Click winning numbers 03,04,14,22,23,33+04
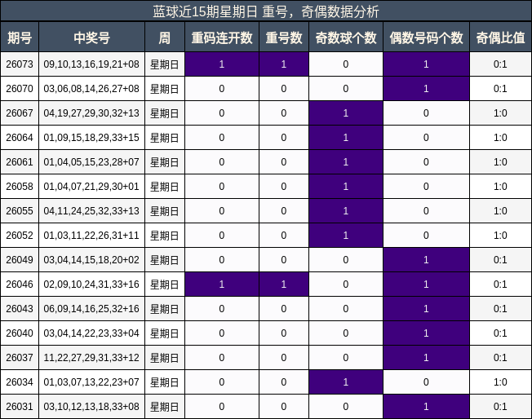532x419 pixels. [91, 333]
